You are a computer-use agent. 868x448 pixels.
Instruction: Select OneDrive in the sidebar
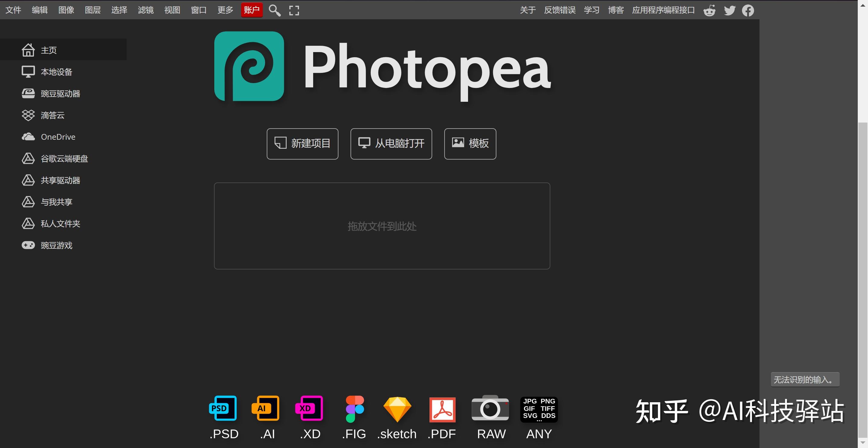(x=63, y=137)
